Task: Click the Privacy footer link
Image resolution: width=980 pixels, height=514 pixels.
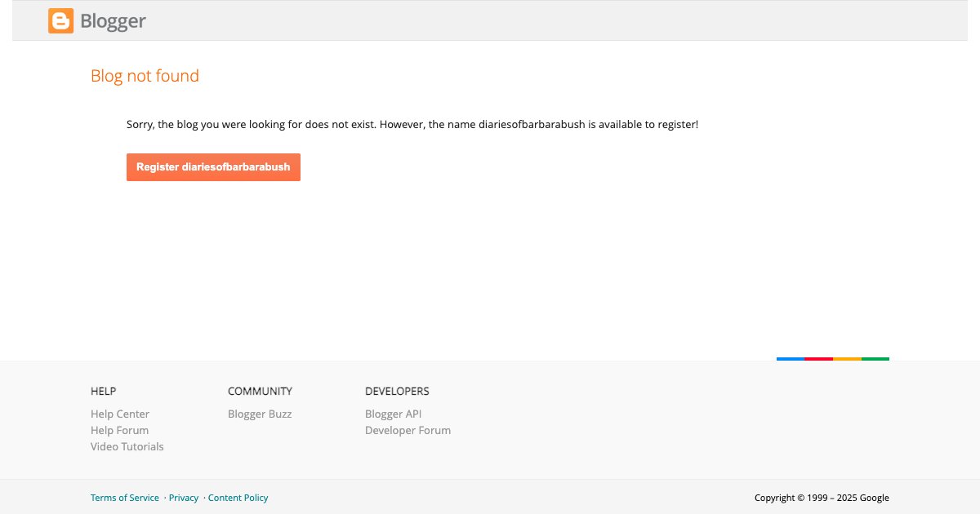Action: (x=184, y=498)
